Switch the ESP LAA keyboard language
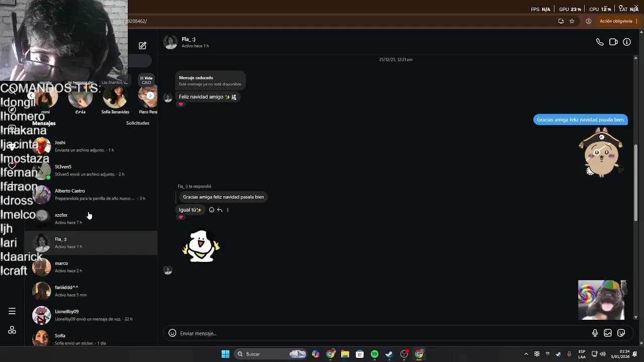The height and width of the screenshot is (362, 644). click(x=582, y=354)
